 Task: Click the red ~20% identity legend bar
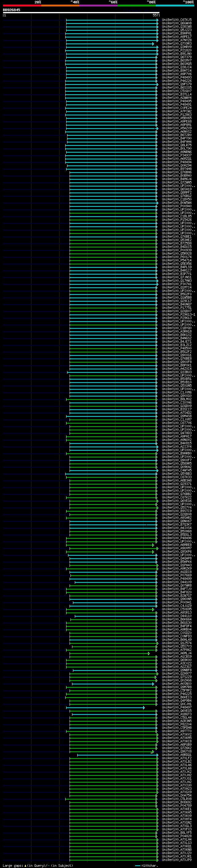pyautogui.click(x=22, y=6)
